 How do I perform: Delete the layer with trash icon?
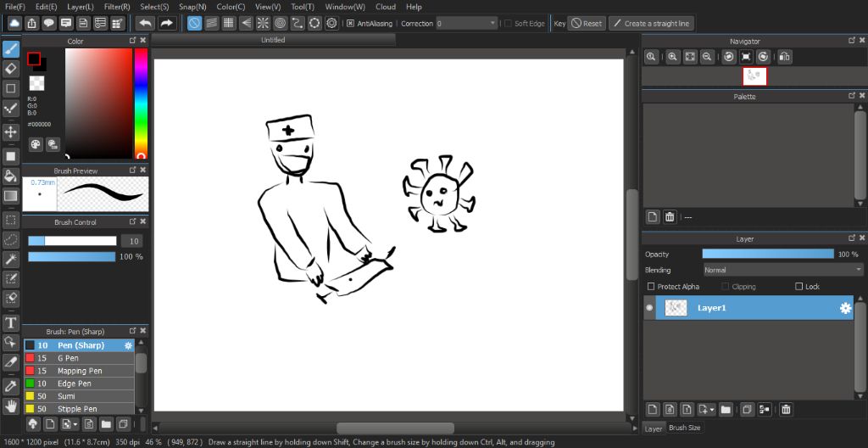[786, 410]
